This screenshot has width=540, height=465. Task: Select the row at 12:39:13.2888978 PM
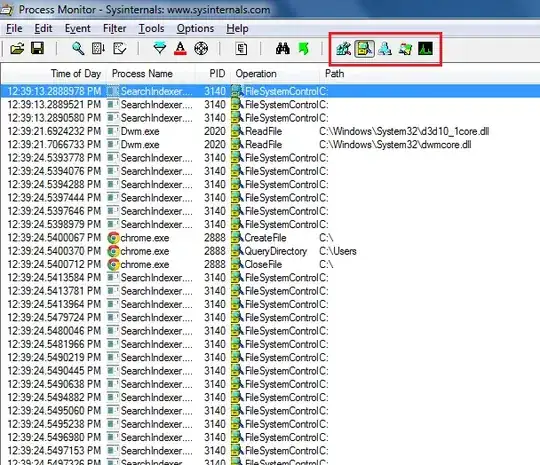(270, 91)
